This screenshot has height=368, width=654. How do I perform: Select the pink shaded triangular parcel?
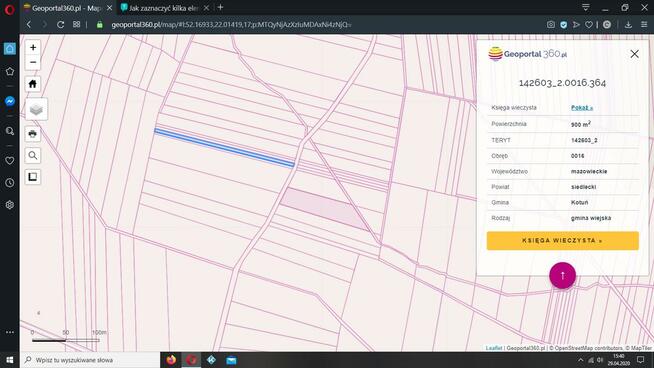[x=325, y=208]
